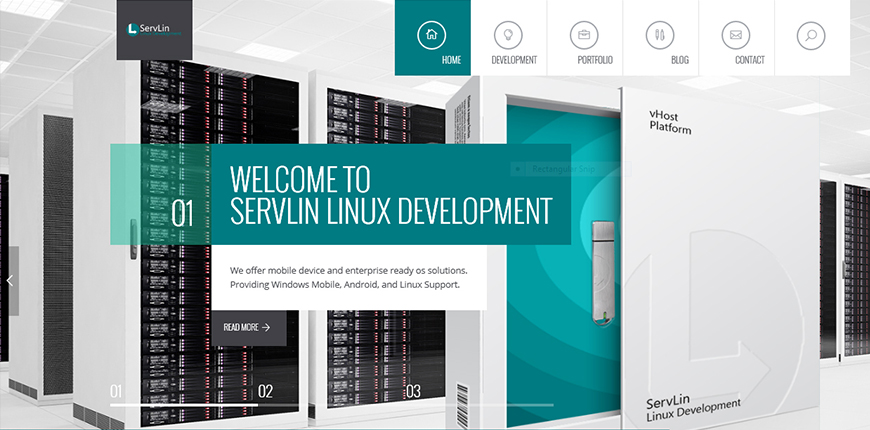
Task: Choose the CONTACT menu label
Action: tap(749, 60)
